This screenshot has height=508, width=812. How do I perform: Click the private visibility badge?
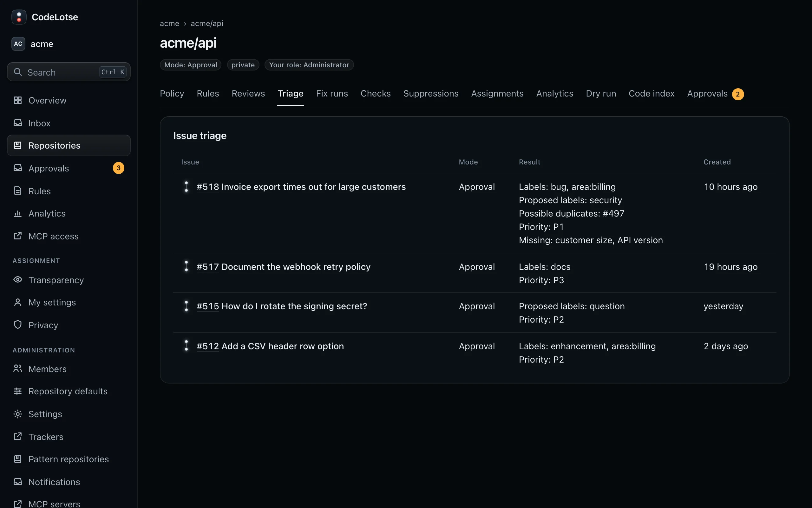[x=243, y=65]
